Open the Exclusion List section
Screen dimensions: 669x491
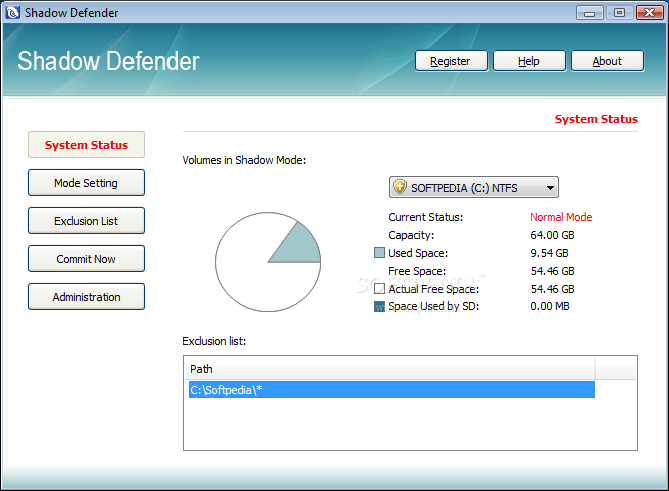pos(86,221)
